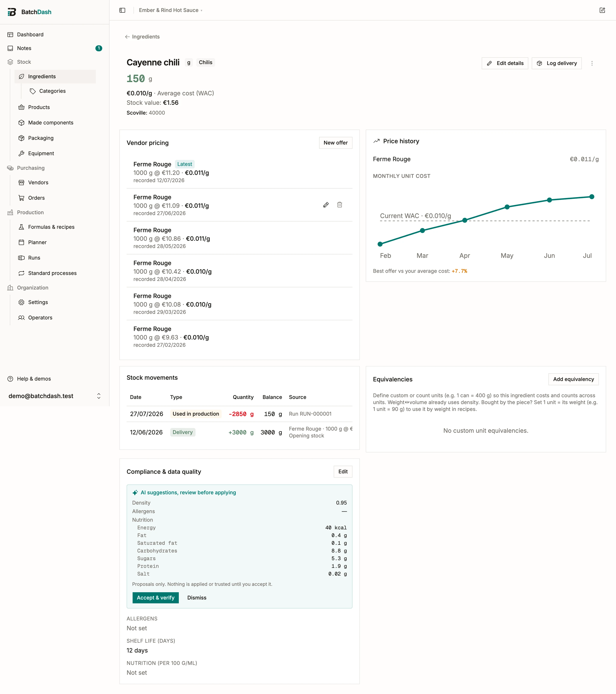
Task: Click Accept & verify AI suggestions
Action: click(155, 598)
